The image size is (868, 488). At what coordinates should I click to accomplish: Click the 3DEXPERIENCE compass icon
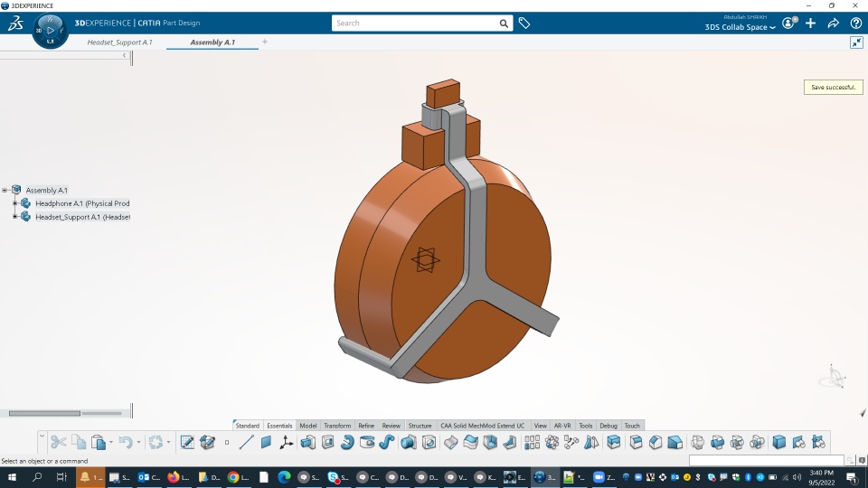click(x=51, y=31)
